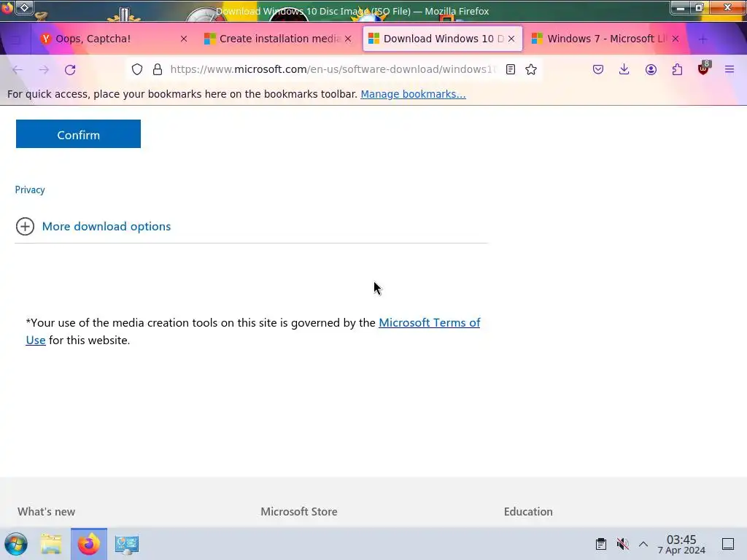
Task: Click the blue Confirm button
Action: 78,134
